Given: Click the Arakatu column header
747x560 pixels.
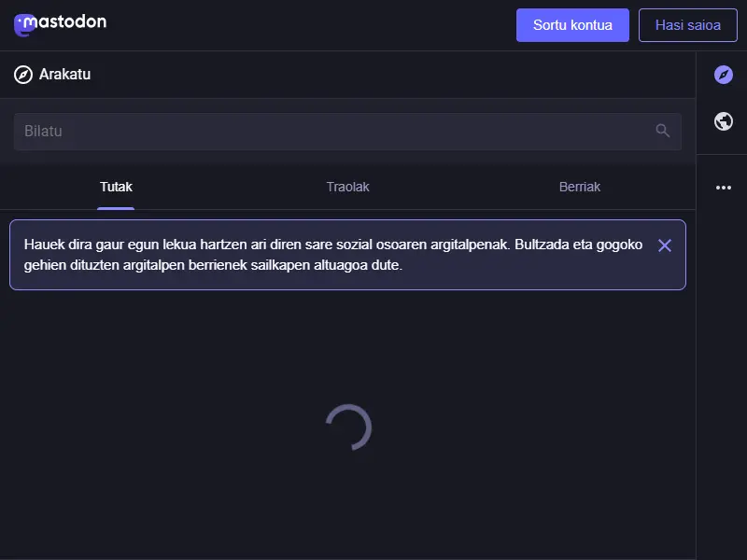Looking at the screenshot, I should click(347, 75).
